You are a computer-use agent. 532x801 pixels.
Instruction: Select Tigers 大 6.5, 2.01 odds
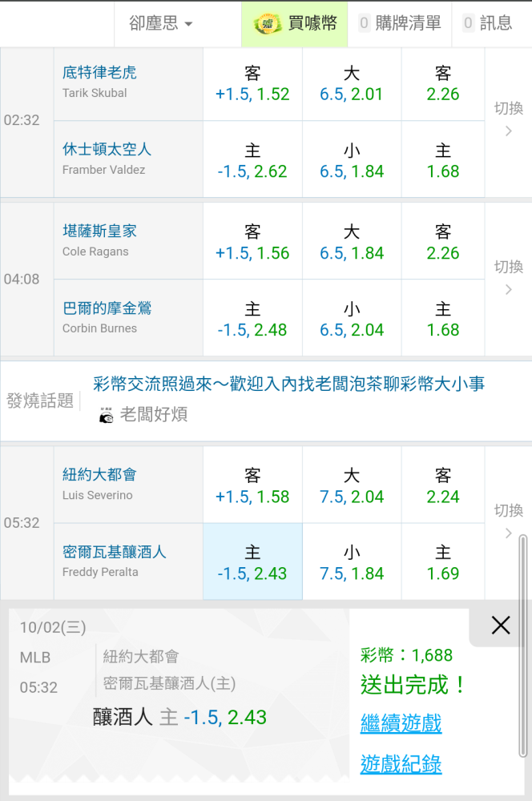pos(352,83)
